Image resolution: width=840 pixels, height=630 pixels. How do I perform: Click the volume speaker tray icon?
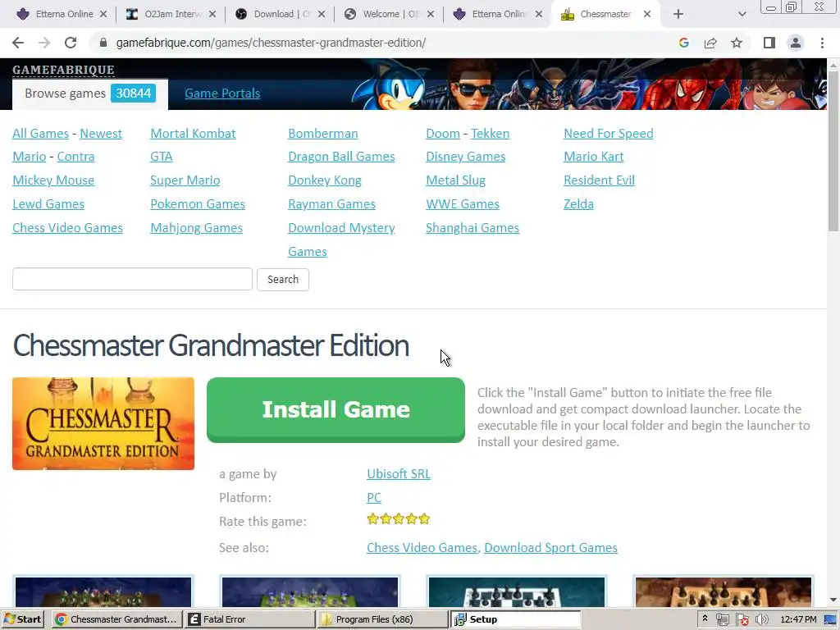coord(762,620)
